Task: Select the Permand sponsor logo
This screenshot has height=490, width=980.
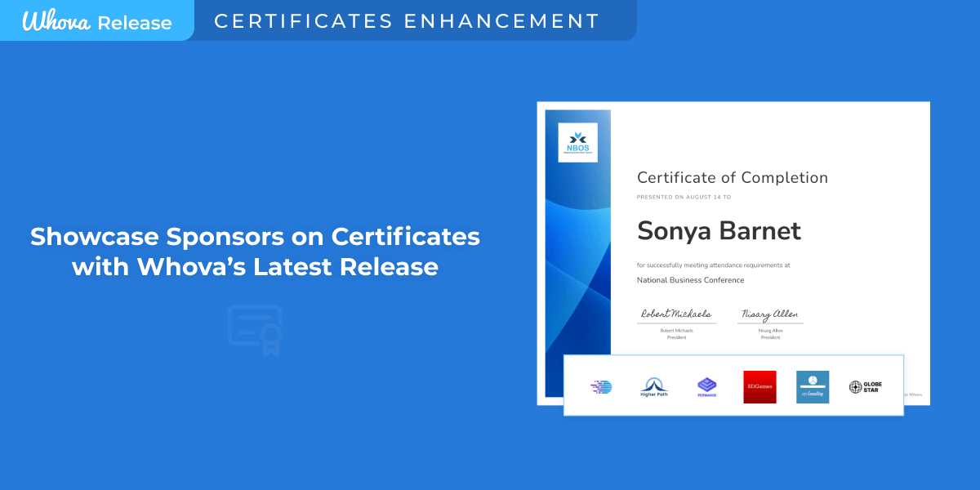Action: point(706,387)
